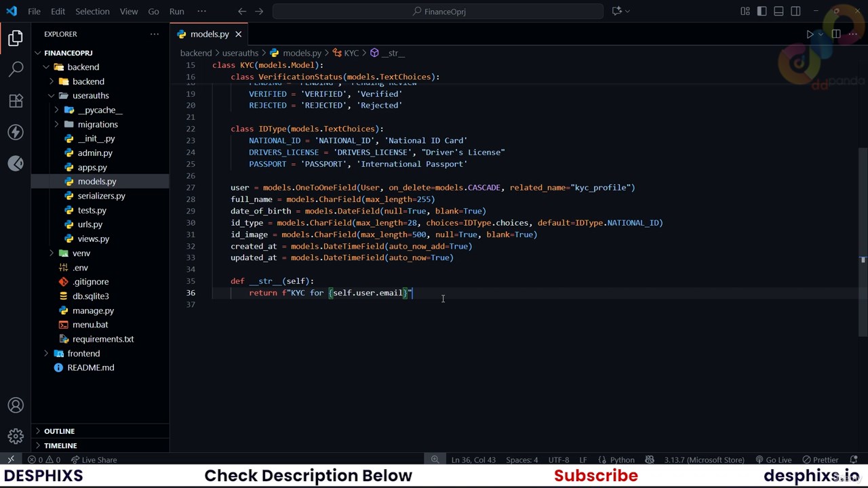Click the remote window icon in status bar
The height and width of the screenshot is (488, 868).
coord(10,460)
